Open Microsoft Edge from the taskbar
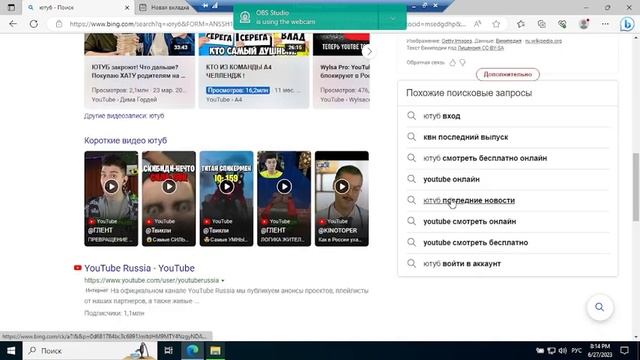The height and width of the screenshot is (360, 640). point(192,351)
